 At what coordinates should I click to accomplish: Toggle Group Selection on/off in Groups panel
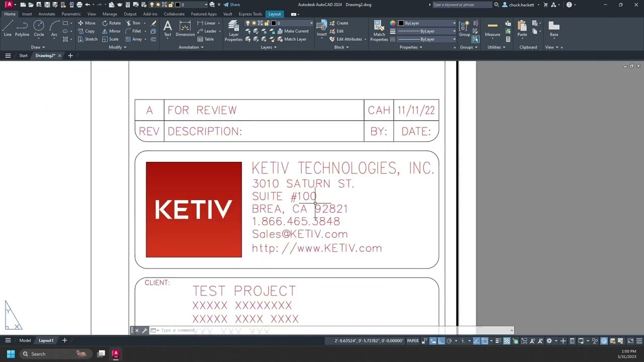pyautogui.click(x=475, y=39)
